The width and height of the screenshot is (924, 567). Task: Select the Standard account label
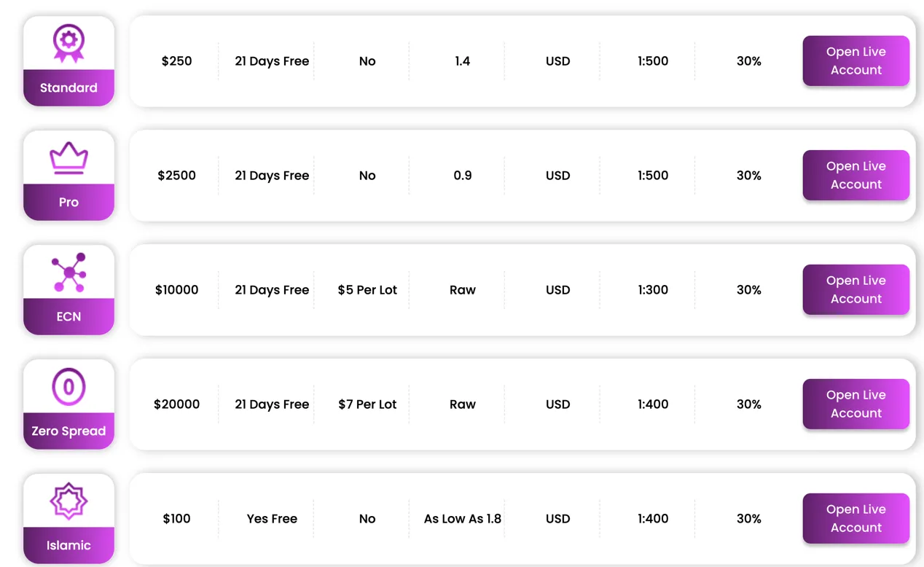(68, 87)
